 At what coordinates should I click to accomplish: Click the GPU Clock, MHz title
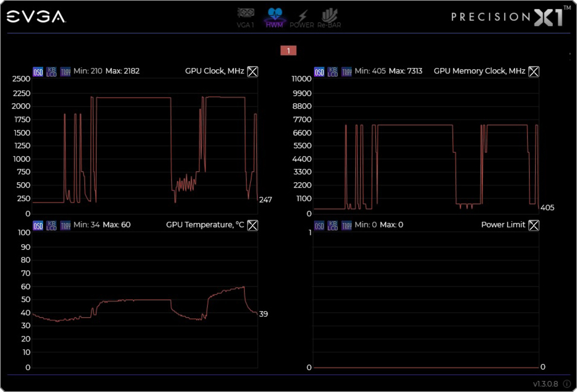215,71
